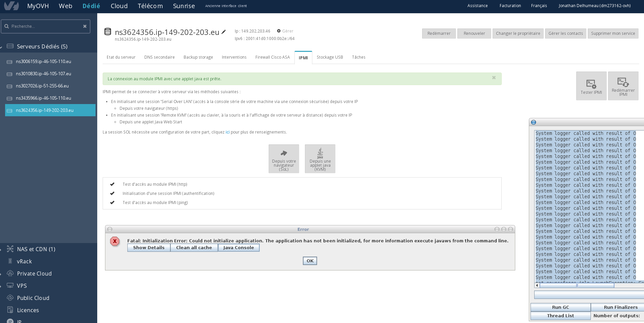644x323 pixels.
Task: Click the server icon beside ns3010830.ip-46-105-107.eu
Action: coord(9,74)
